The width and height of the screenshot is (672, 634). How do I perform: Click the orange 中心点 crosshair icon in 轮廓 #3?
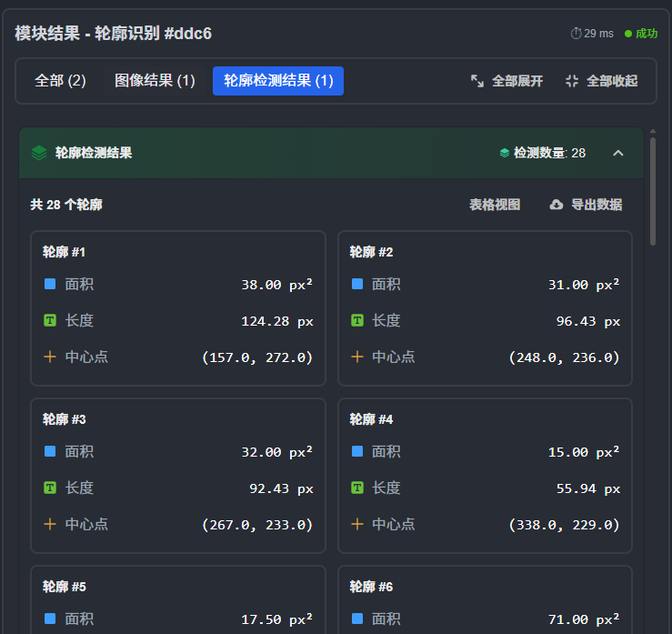pyautogui.click(x=50, y=524)
